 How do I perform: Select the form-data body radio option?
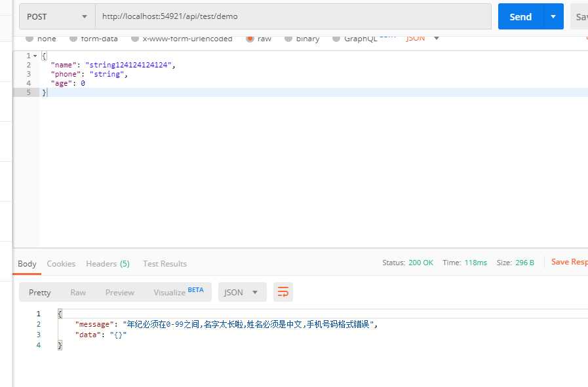[x=94, y=39]
